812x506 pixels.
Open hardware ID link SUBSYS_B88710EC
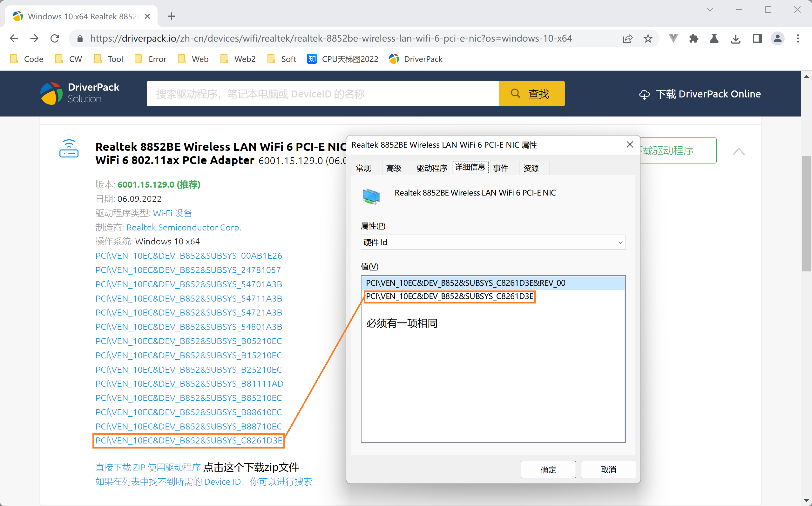188,426
